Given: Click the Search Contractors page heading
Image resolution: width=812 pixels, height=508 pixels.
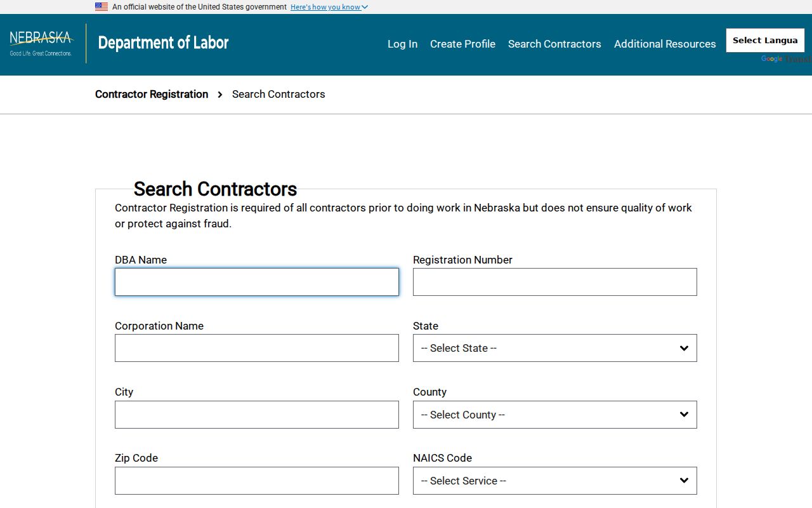Looking at the screenshot, I should tap(215, 189).
